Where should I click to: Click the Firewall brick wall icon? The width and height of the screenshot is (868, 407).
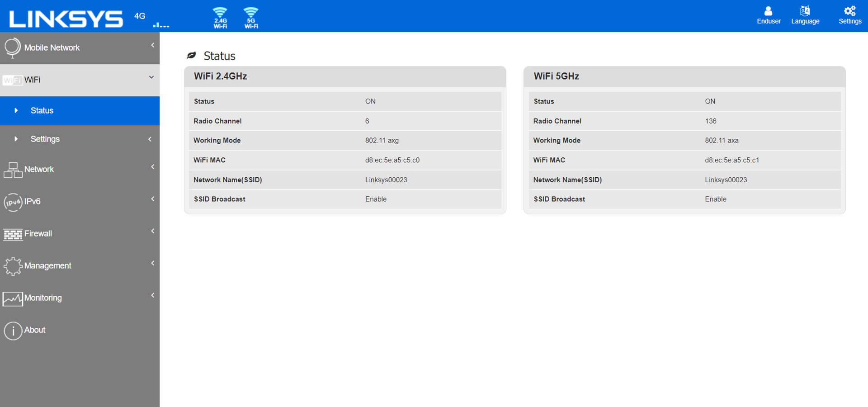[13, 234]
